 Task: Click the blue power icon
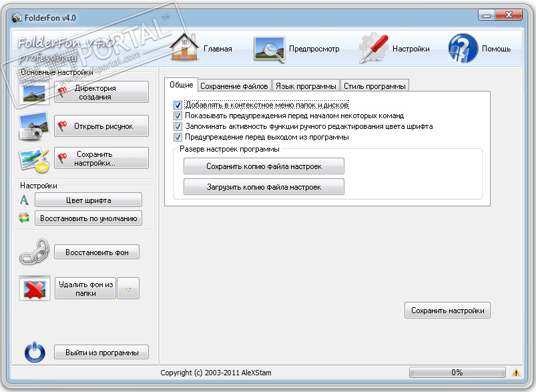[x=35, y=352]
